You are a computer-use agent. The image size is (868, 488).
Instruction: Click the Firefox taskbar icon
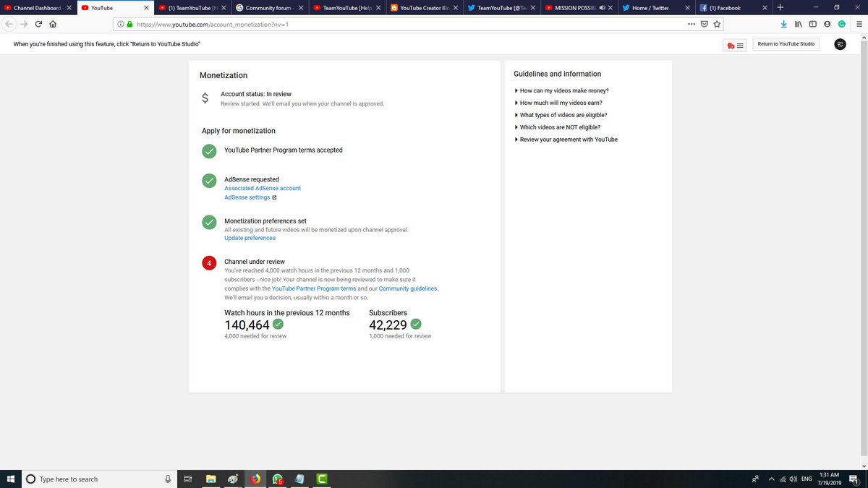coord(255,479)
